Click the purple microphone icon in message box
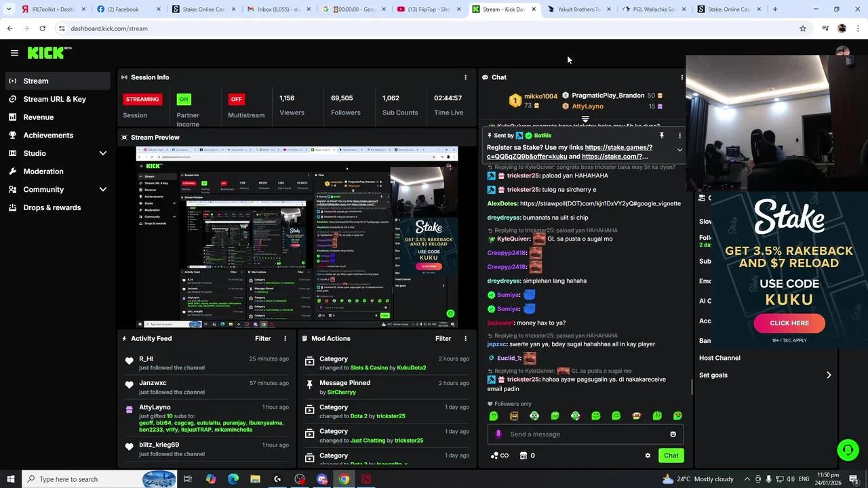Image resolution: width=868 pixels, height=488 pixels. [498, 434]
